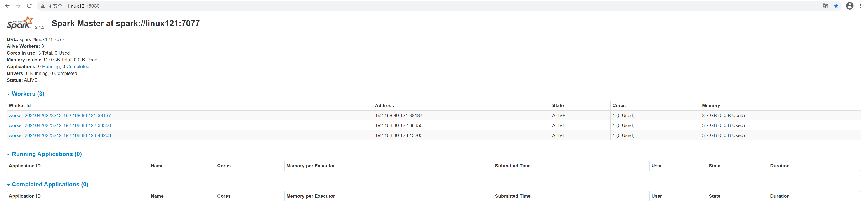Toggle the bookmark star icon
The width and height of the screenshot is (868, 219).
[836, 6]
